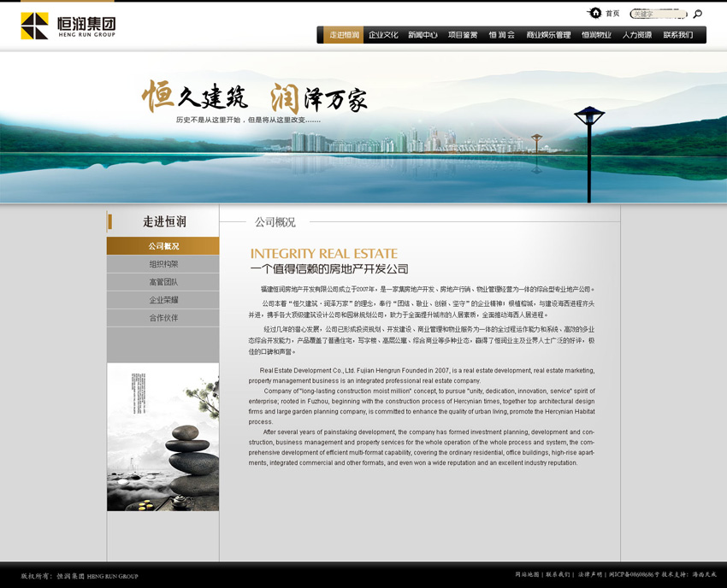Screen dimensions: 727x588
Task: Click the stacked stones sidebar image
Action: pos(163,437)
